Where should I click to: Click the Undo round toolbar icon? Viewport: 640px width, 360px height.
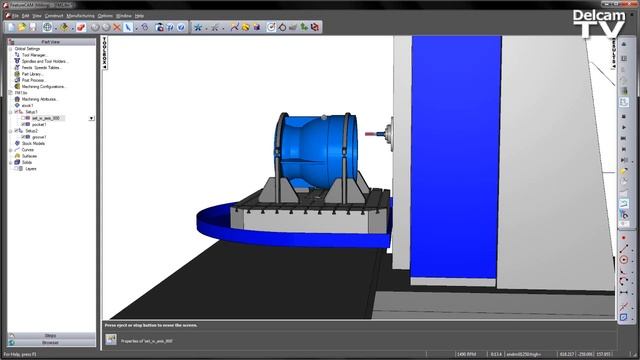[x=95, y=27]
